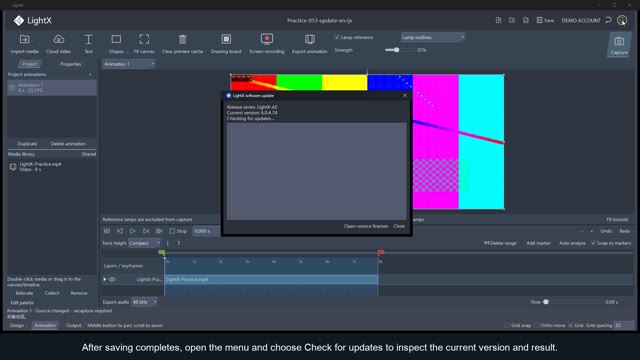Click the Capture camera button
The height and width of the screenshot is (360, 640).
[619, 45]
